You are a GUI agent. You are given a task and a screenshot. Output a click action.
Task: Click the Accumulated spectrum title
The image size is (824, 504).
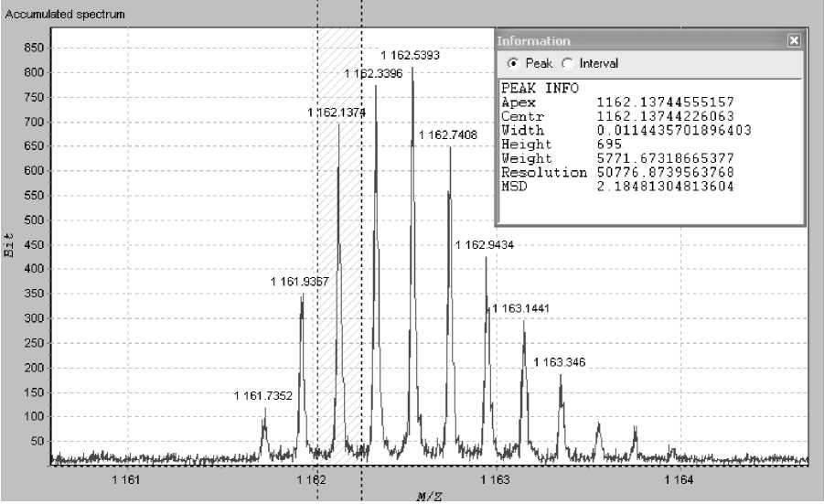tap(66, 16)
